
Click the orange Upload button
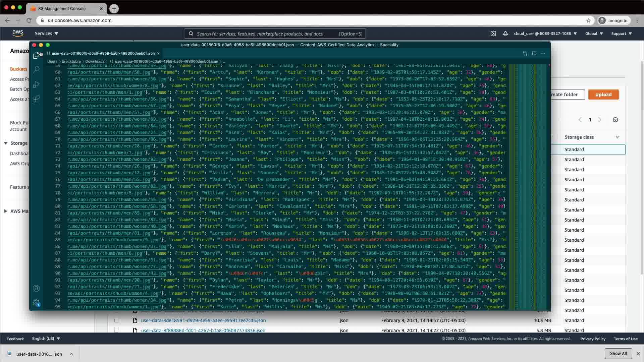pyautogui.click(x=603, y=95)
